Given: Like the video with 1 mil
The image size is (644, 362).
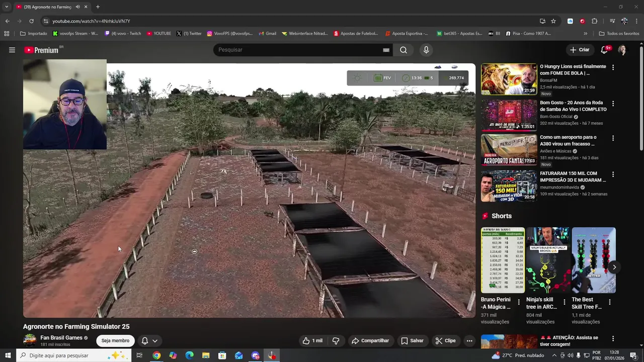Looking at the screenshot, I should pyautogui.click(x=312, y=340).
